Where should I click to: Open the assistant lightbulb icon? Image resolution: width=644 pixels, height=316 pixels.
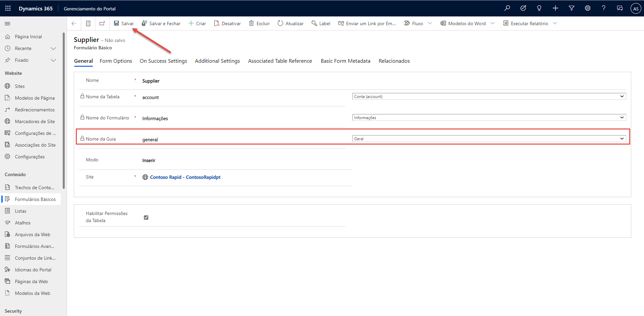point(539,8)
